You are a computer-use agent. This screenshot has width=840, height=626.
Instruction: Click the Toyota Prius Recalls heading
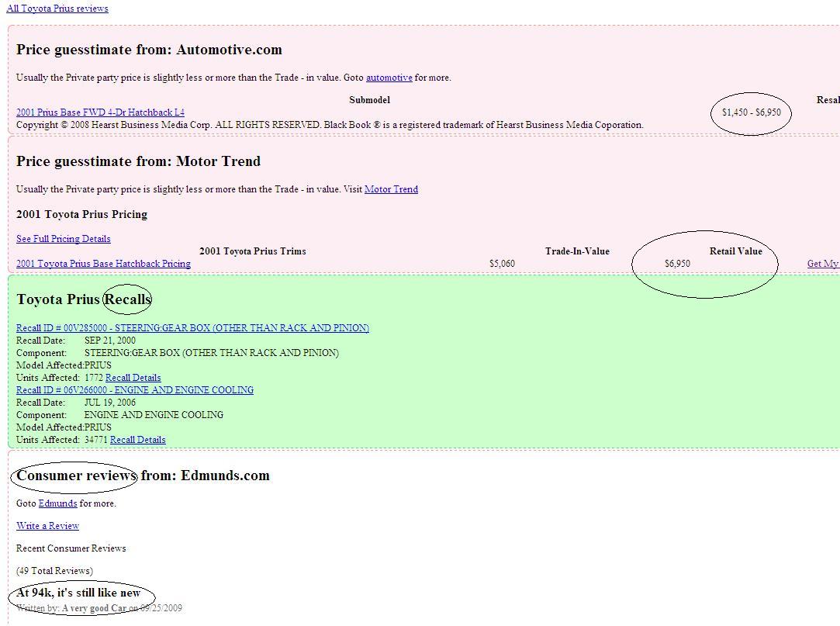[84, 299]
